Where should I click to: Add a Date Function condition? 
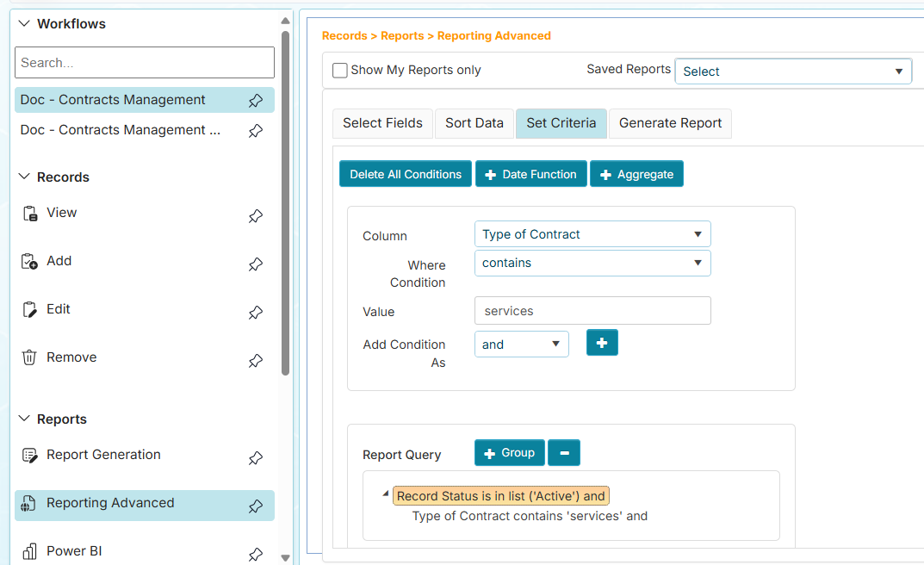[530, 173]
